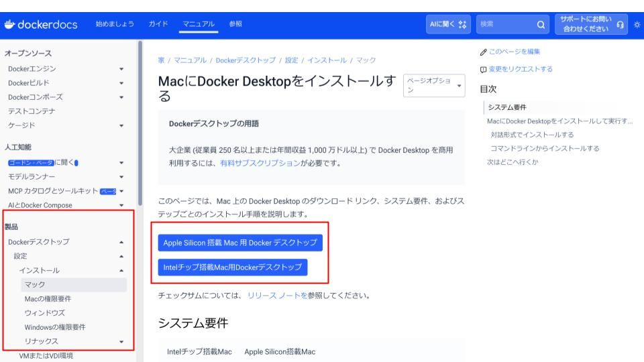644x362 pixels.
Task: Click the headset support icon
Action: pos(621,25)
